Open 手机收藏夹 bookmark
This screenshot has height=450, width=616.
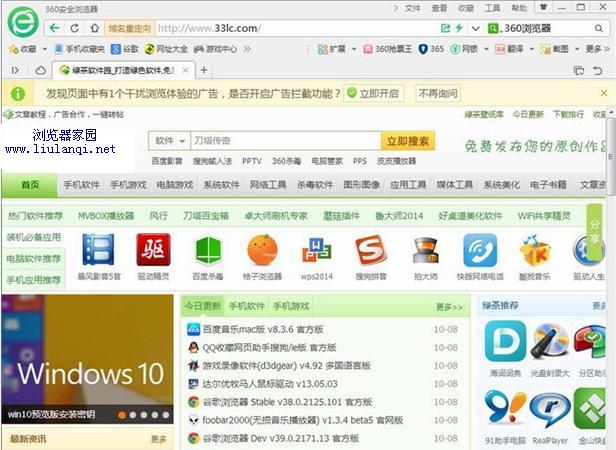80,49
